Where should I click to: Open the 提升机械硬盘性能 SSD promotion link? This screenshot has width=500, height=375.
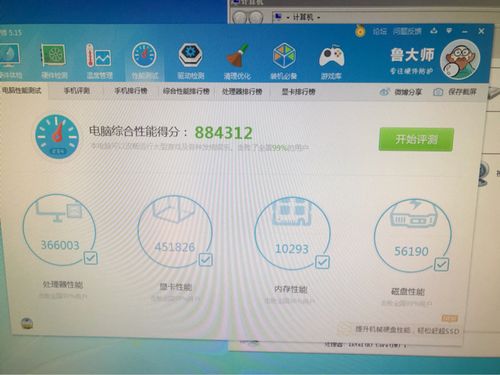point(407,330)
